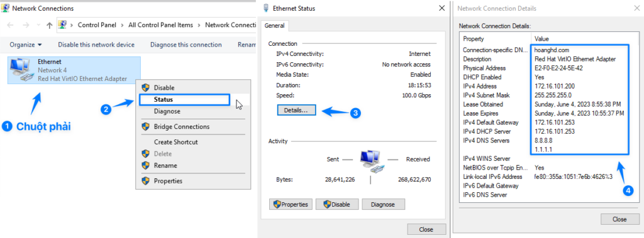Select the DNS server 8.8.8.8 value

coord(543,141)
